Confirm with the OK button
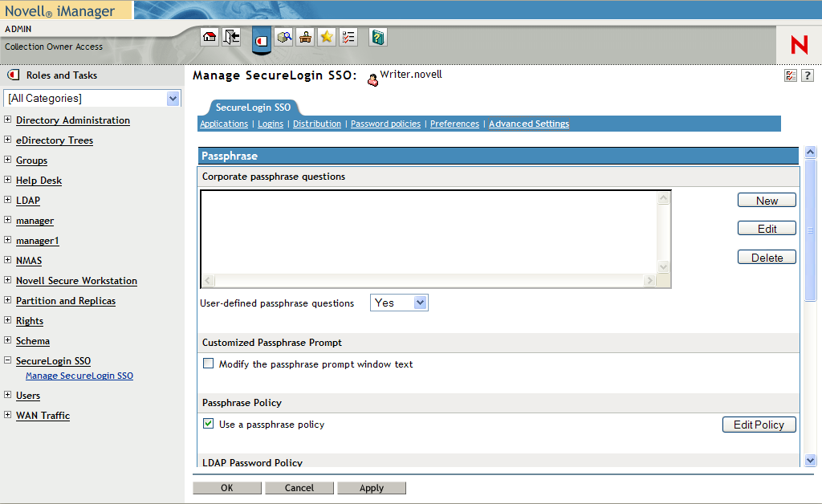822x504 pixels. [227, 488]
